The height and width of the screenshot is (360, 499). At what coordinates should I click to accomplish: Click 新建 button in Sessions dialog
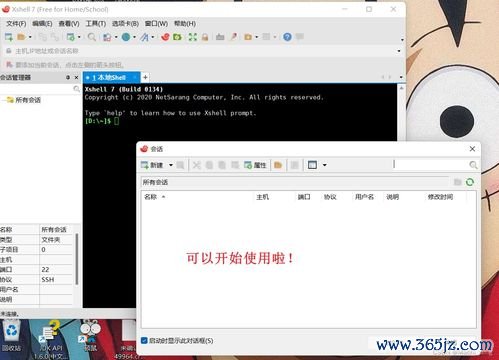[152, 165]
